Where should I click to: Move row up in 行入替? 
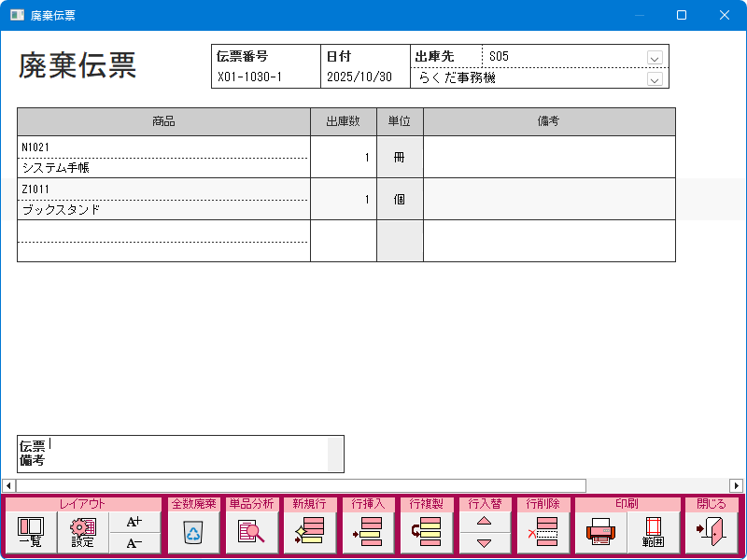click(484, 523)
